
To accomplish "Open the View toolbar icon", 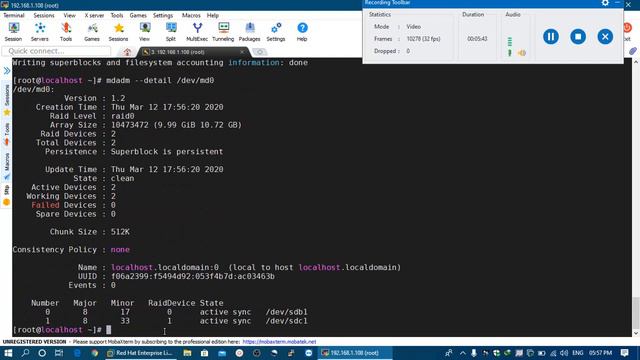I will [144, 32].
